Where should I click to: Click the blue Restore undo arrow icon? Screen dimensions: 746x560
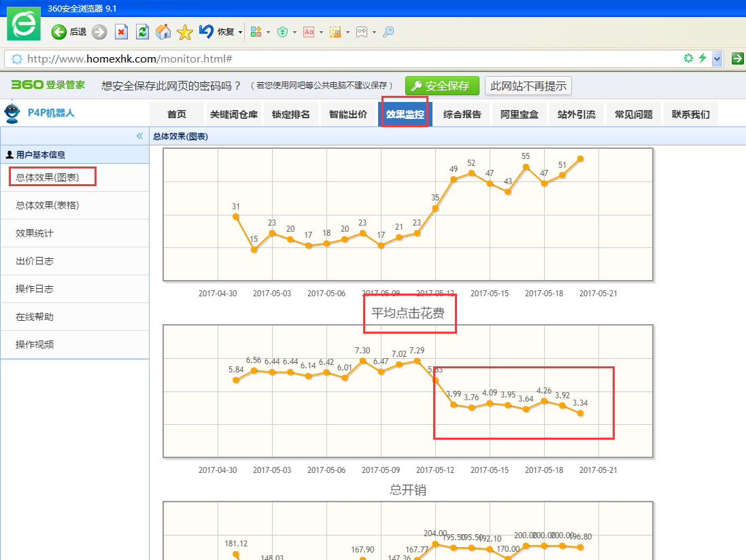pos(206,31)
